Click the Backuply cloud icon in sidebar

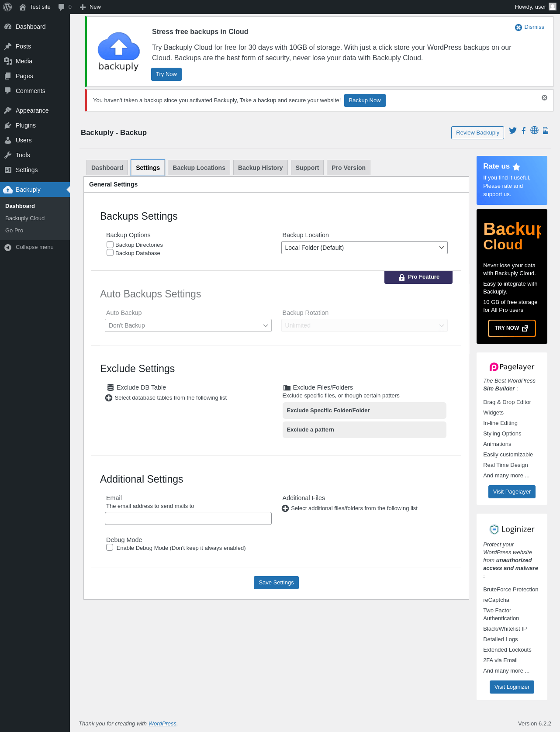coord(8,190)
